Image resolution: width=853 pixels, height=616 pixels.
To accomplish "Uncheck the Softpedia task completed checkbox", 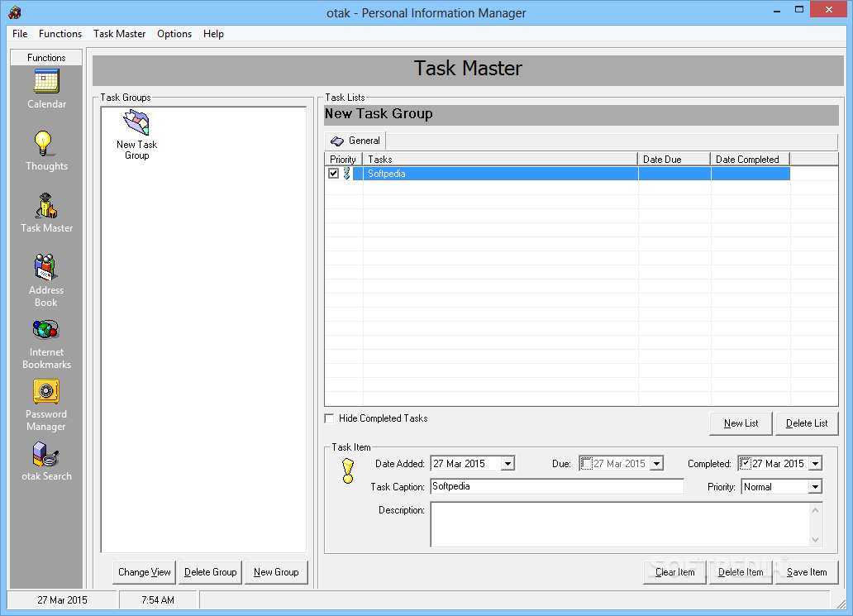I will coord(333,174).
